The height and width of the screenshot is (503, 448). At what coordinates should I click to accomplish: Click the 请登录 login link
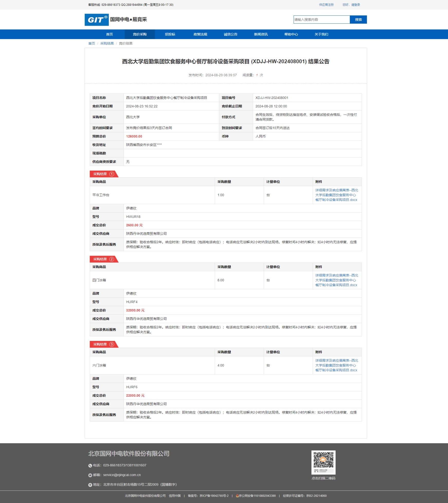[x=356, y=5]
